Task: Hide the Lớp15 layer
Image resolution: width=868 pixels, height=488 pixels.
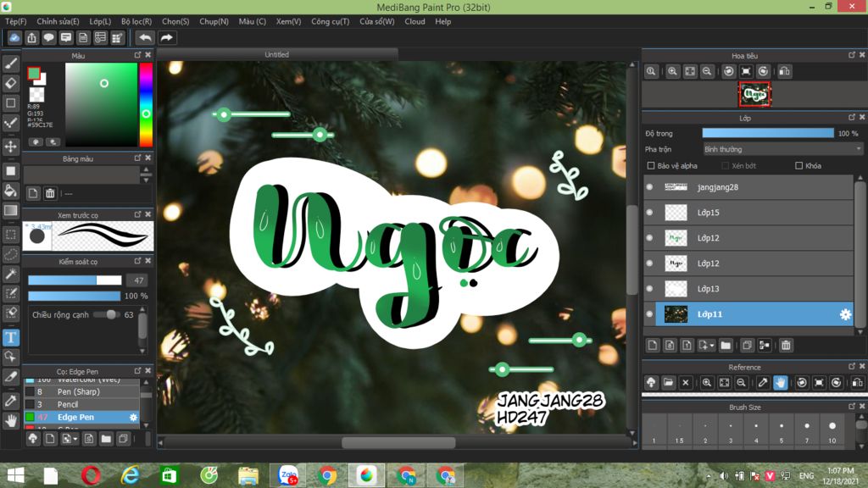Action: pos(650,213)
